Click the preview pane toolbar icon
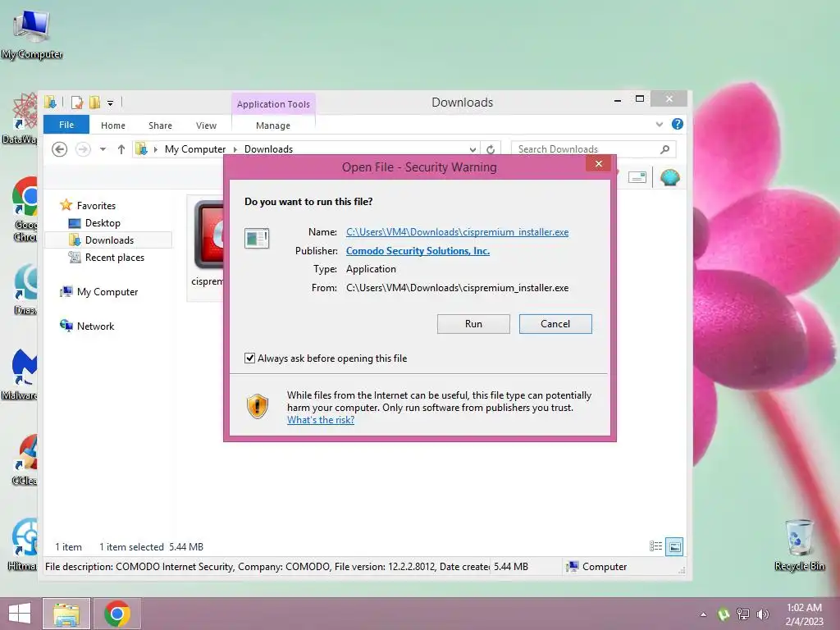 click(x=637, y=177)
